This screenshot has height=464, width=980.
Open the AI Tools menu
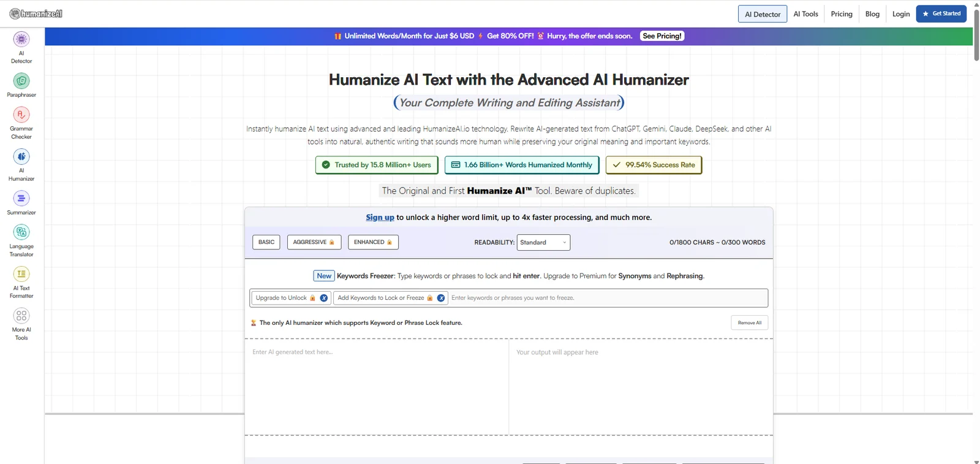click(805, 14)
